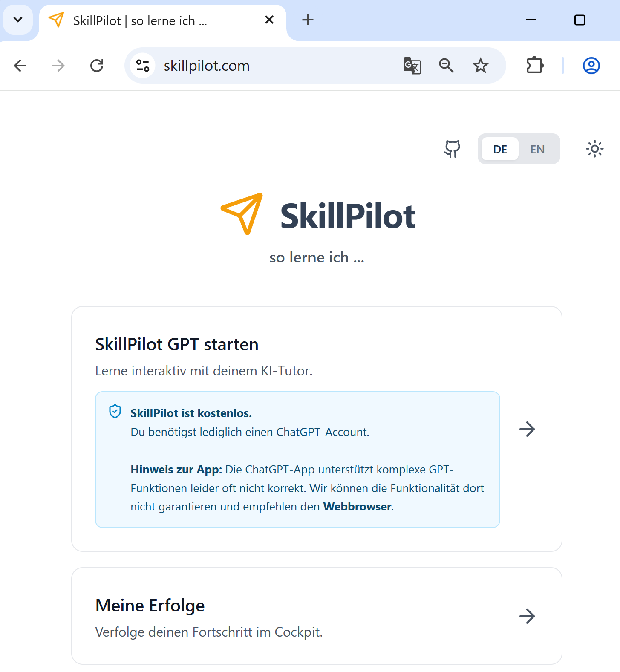The image size is (620, 672).
Task: Open the GitHub repository icon
Action: [452, 149]
